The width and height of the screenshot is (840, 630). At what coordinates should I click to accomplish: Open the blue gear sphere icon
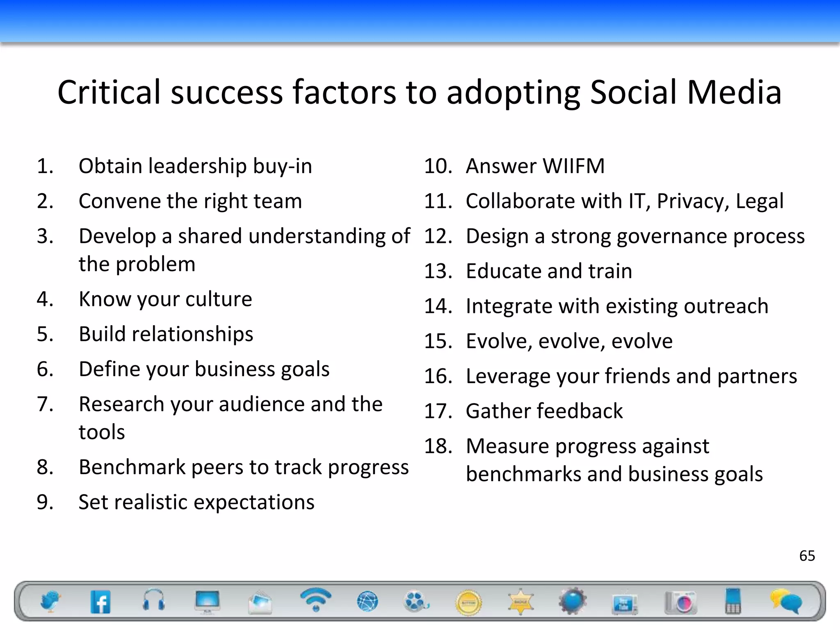[x=572, y=601]
